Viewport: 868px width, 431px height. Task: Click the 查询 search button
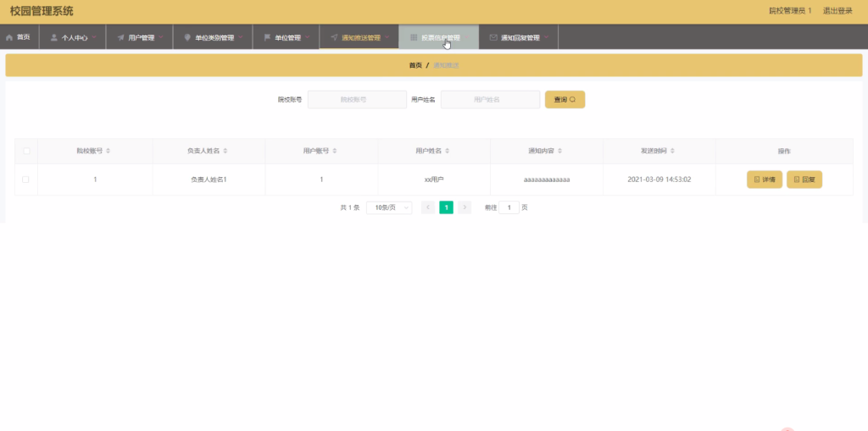point(565,100)
